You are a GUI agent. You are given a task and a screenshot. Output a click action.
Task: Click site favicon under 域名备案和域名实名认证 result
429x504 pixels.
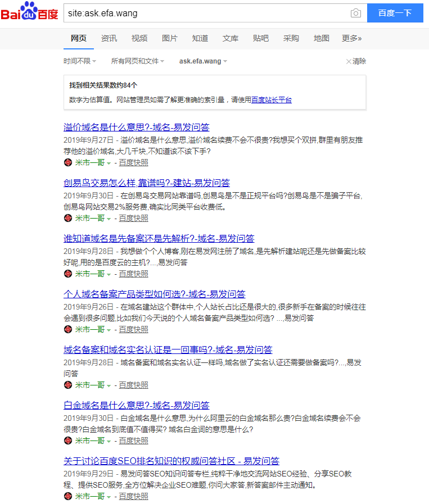pyautogui.click(x=68, y=385)
